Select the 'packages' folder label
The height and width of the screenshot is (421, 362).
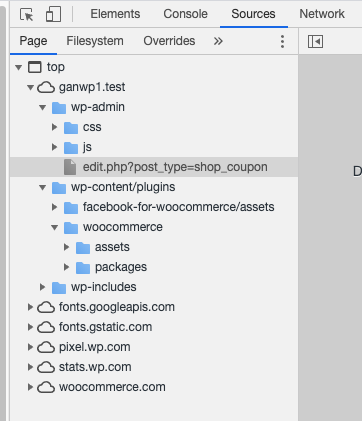[x=121, y=267]
